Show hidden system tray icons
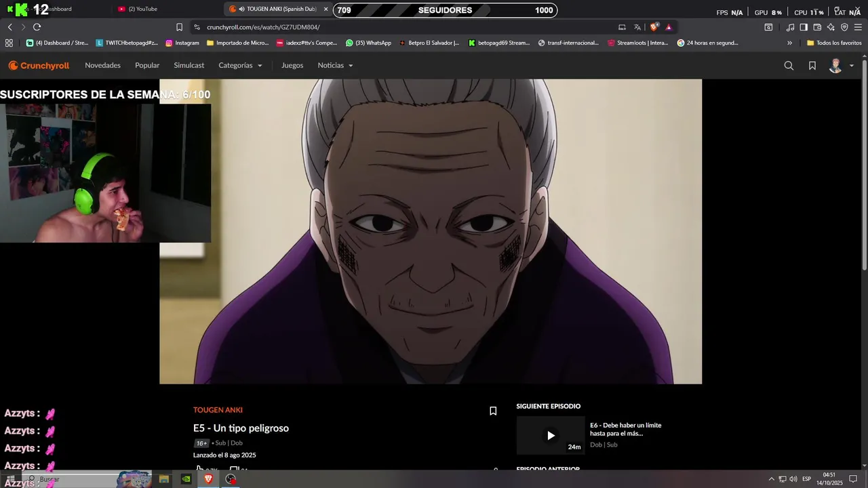Viewport: 868px width, 488px height. pyautogui.click(x=771, y=479)
